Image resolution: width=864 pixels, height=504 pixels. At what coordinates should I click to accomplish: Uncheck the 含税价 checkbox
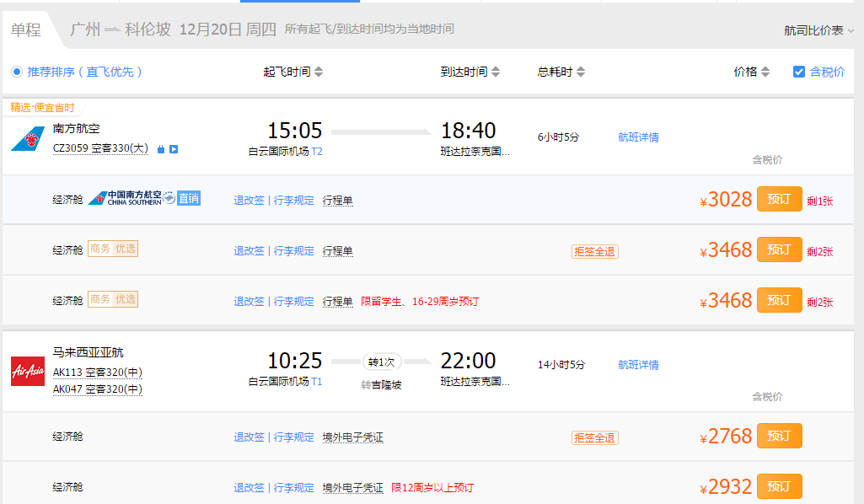(799, 72)
